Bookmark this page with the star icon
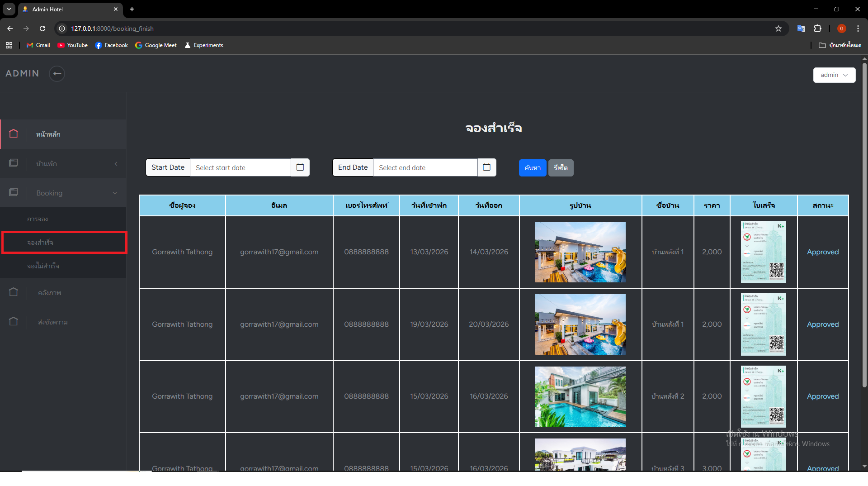868x486 pixels. point(778,29)
